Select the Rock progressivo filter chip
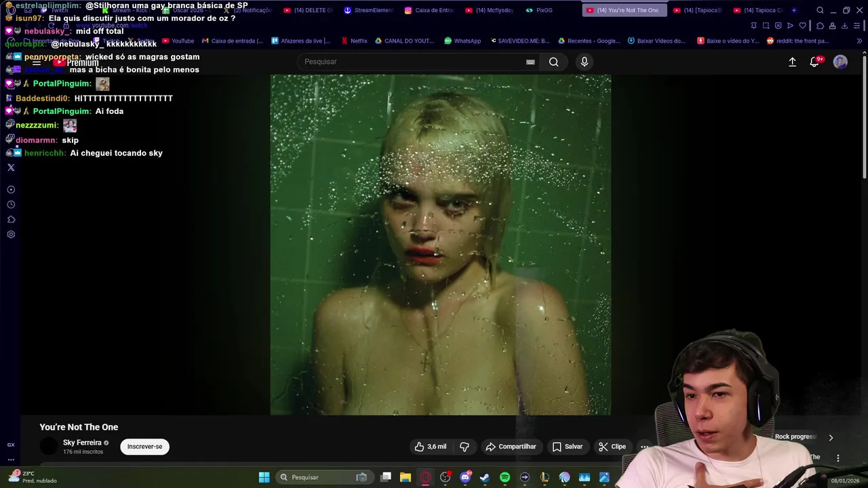Screen dimensions: 868x488 pos(796,437)
